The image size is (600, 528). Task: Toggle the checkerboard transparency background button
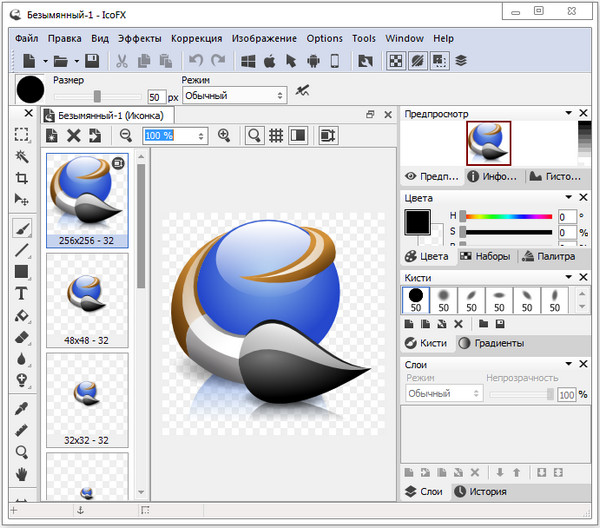396,61
